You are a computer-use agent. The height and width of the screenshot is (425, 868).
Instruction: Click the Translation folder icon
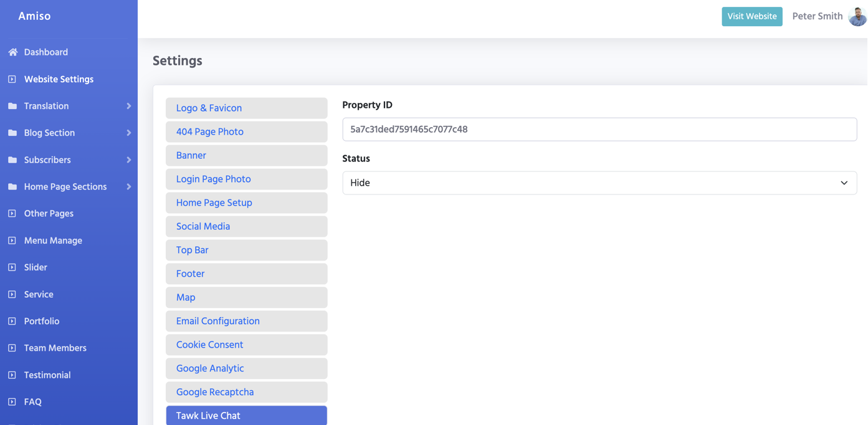click(x=12, y=106)
